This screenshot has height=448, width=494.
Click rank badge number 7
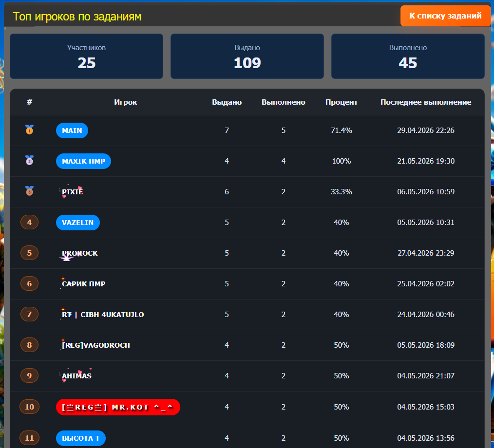[29, 314]
